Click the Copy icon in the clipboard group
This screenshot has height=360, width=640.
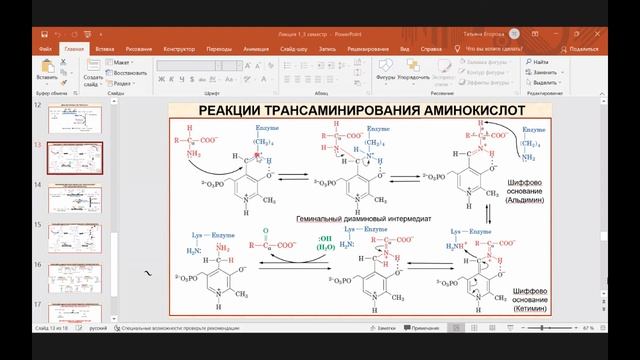(x=63, y=73)
